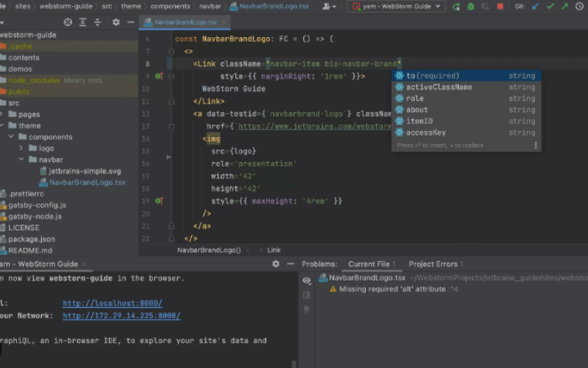This screenshot has width=588, height=368.
Task: Switch to the Project Errors tab
Action: tap(436, 264)
